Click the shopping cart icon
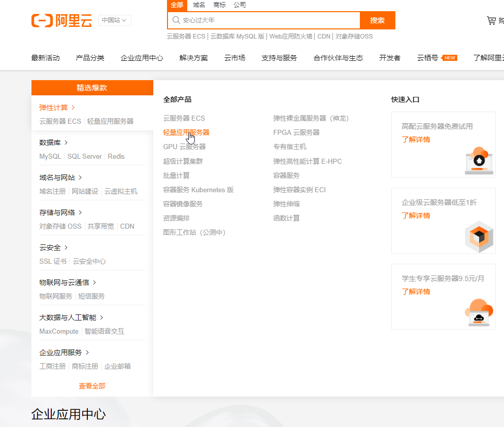504x427 pixels. [492, 20]
